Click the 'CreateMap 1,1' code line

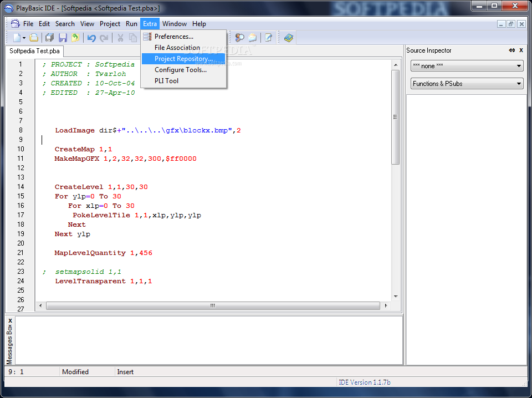[83, 149]
